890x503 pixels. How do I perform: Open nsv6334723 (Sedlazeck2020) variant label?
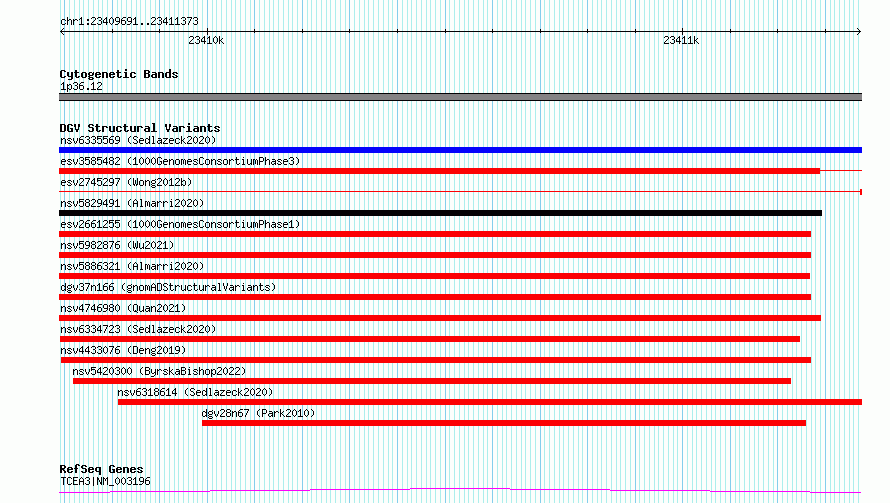click(x=138, y=329)
